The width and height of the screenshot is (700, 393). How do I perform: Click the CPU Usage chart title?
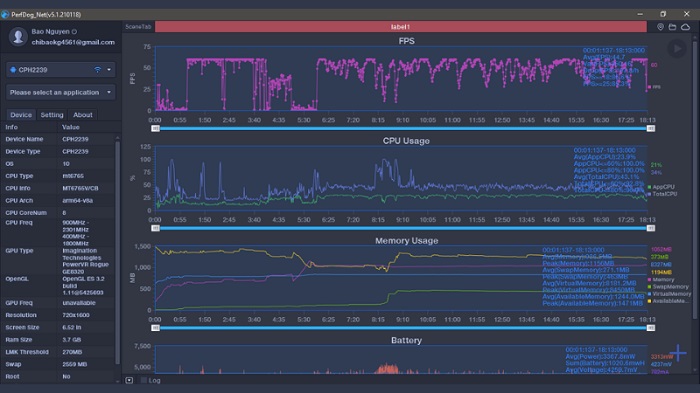[406, 141]
